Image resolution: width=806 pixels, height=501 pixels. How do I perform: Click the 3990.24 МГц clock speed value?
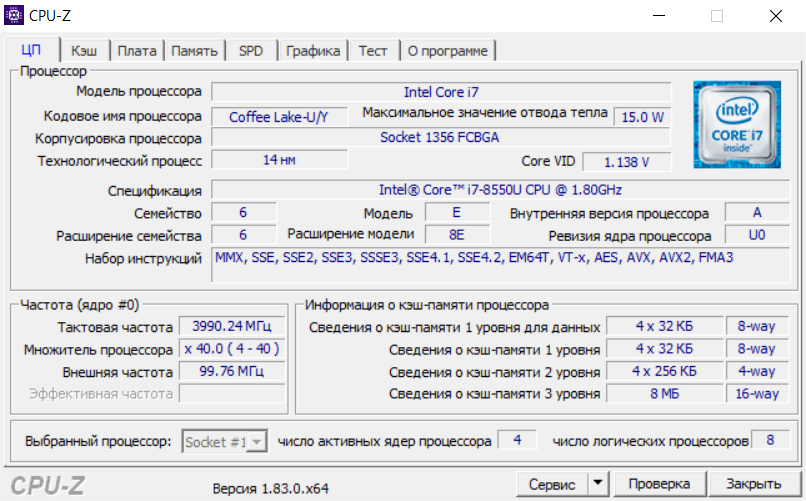(x=232, y=326)
